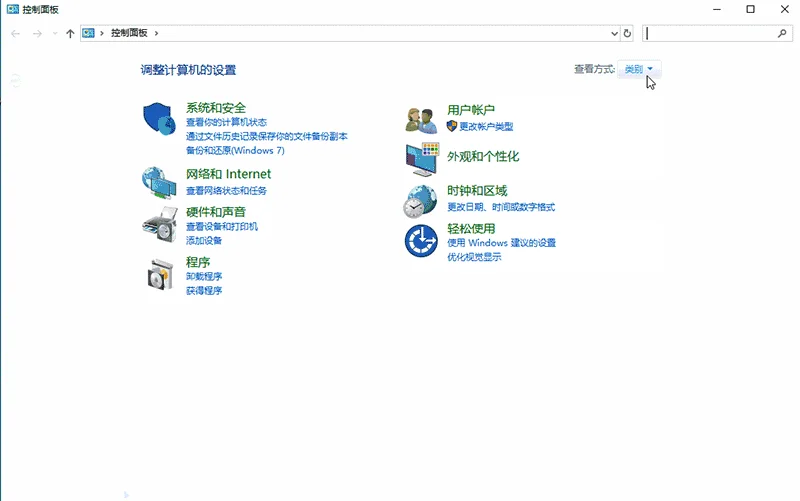
Task: Refresh the control panel view
Action: [x=627, y=34]
